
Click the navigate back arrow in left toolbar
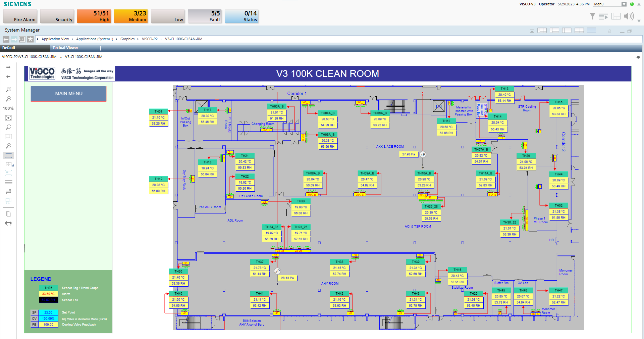pos(8,77)
